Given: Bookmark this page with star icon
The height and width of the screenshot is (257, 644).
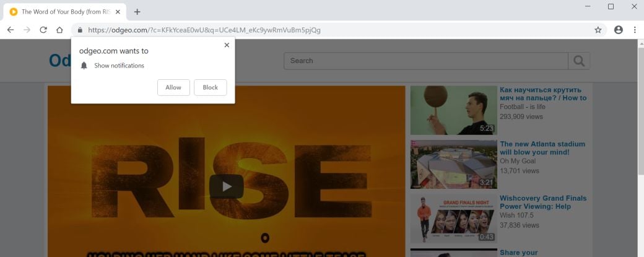Looking at the screenshot, I should 598,30.
